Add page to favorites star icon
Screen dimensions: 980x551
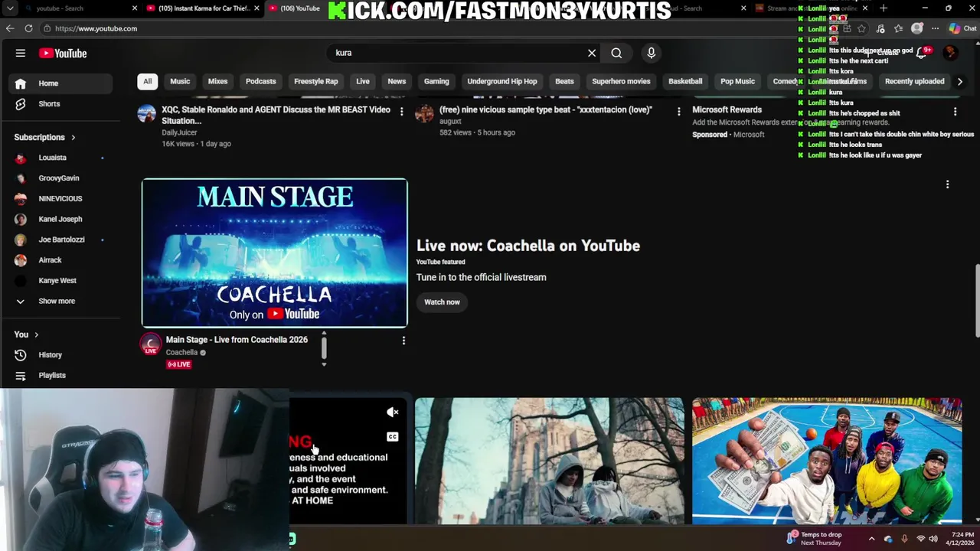(861, 28)
